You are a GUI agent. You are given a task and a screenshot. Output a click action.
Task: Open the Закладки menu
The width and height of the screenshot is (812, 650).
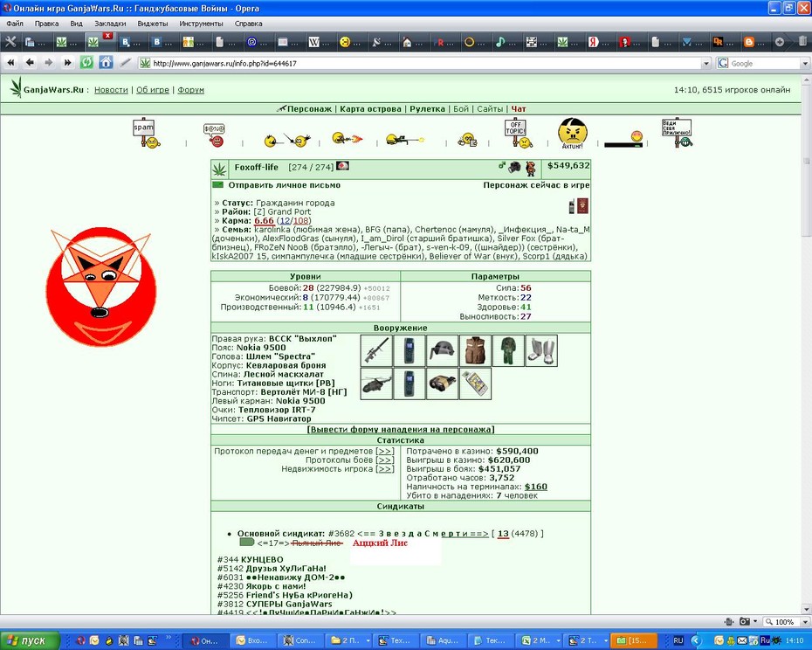[x=110, y=24]
